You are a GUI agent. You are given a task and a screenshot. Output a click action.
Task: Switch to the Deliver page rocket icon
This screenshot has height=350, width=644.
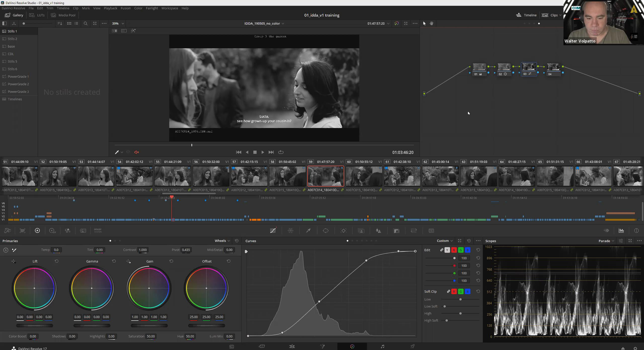pos(413,346)
